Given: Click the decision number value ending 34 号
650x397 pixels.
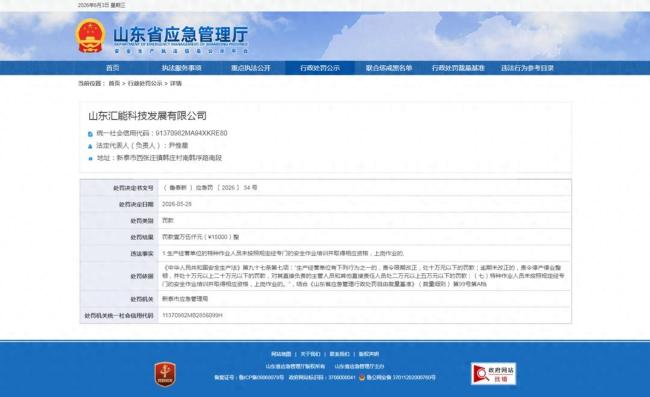Looking at the screenshot, I should [x=210, y=188].
